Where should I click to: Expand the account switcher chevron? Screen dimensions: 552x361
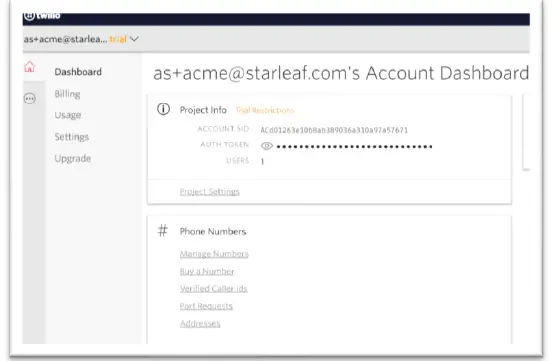click(x=134, y=39)
